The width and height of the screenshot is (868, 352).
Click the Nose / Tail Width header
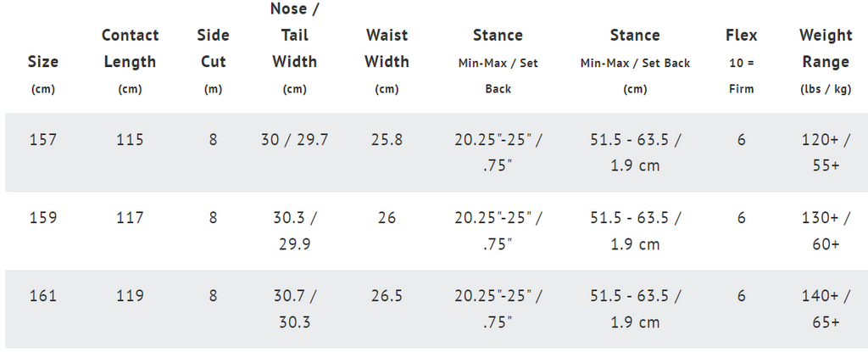pos(294,48)
